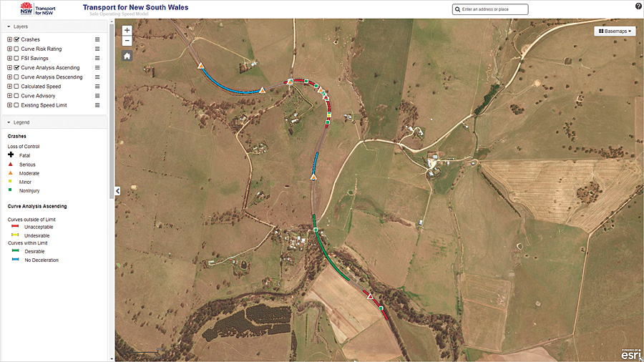Uncheck the Crashes layer checkbox
Image resolution: width=644 pixels, height=362 pixels.
pos(16,39)
